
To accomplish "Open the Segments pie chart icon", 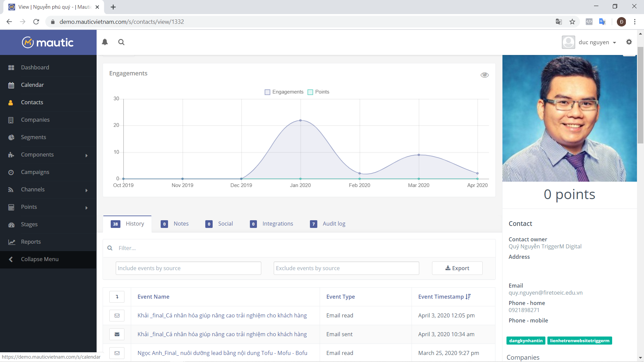I will pos(11,137).
